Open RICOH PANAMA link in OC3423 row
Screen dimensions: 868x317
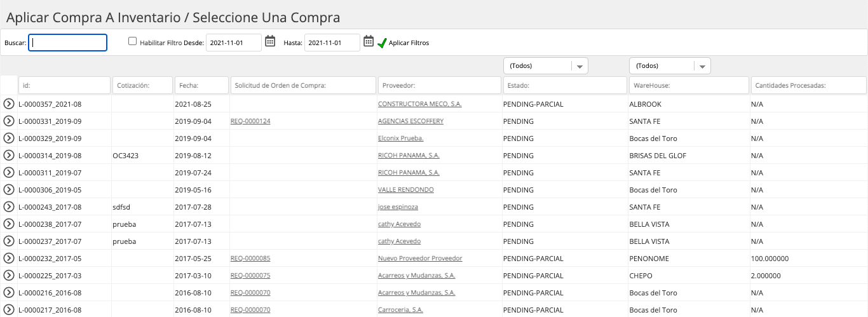point(409,155)
